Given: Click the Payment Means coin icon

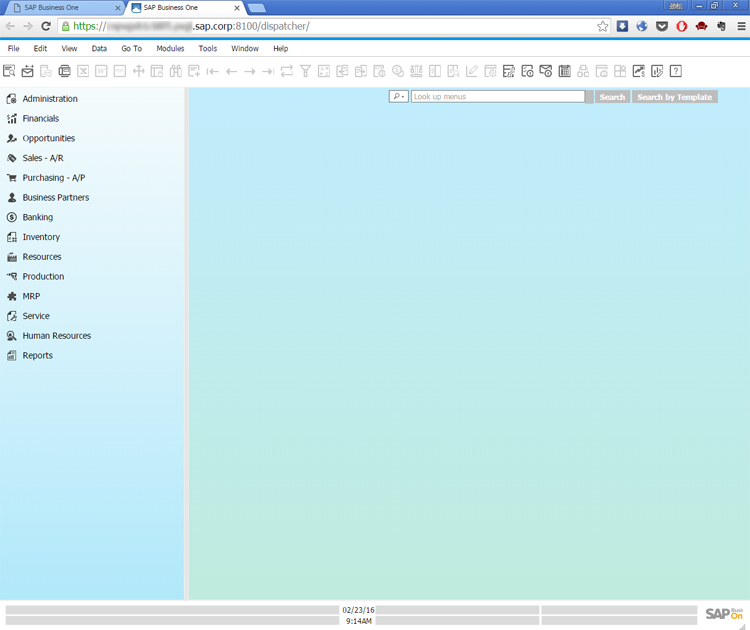Looking at the screenshot, I should click(397, 71).
